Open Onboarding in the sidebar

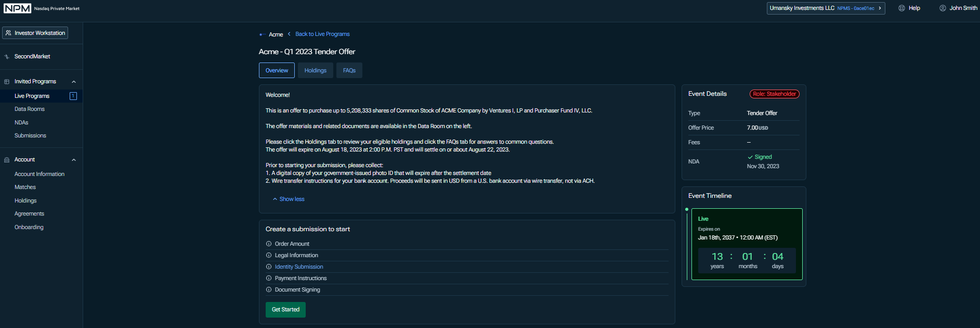pos(29,227)
